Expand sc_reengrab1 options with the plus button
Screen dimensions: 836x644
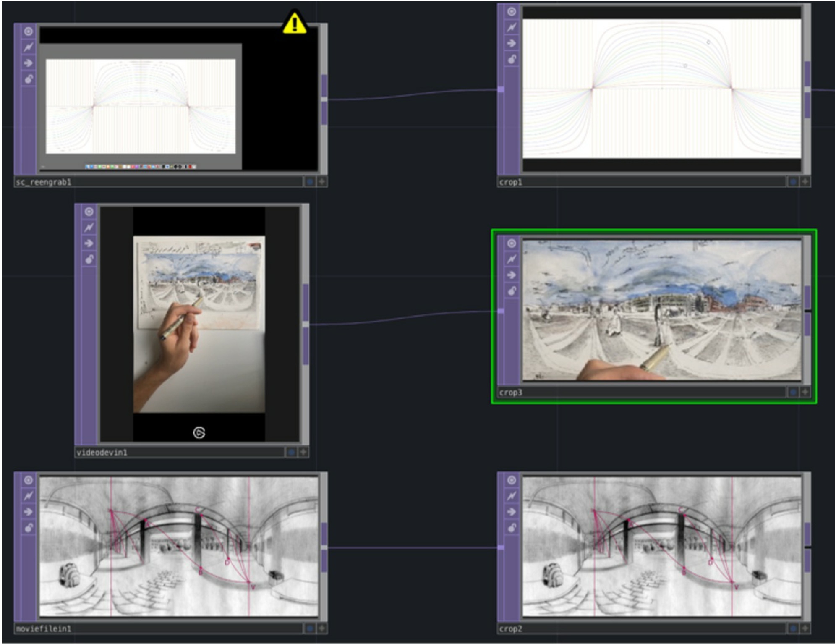click(321, 182)
